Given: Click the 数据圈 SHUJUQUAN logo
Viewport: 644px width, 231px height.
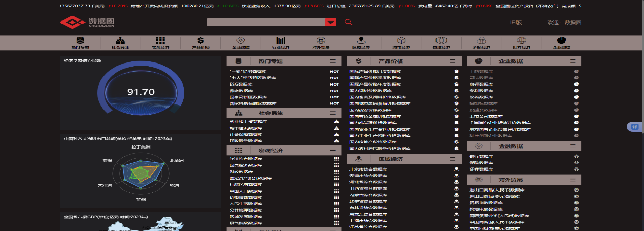Looking at the screenshot, I should [88, 23].
